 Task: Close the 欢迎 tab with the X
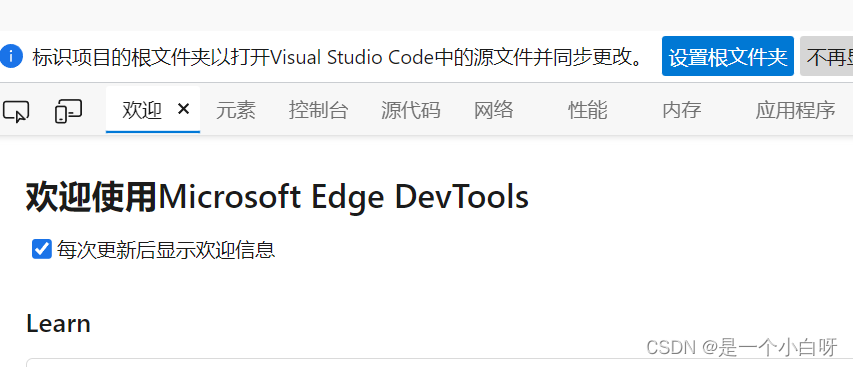(x=183, y=109)
